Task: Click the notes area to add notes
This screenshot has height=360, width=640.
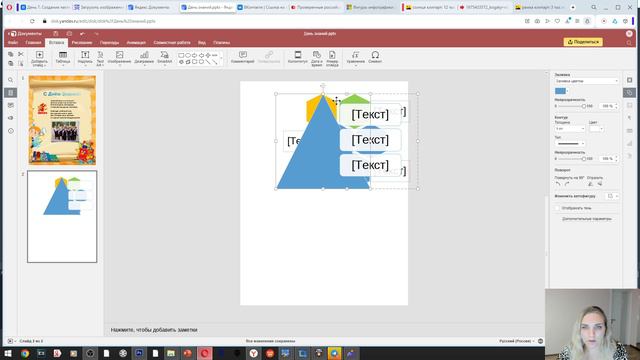Action: point(154,330)
